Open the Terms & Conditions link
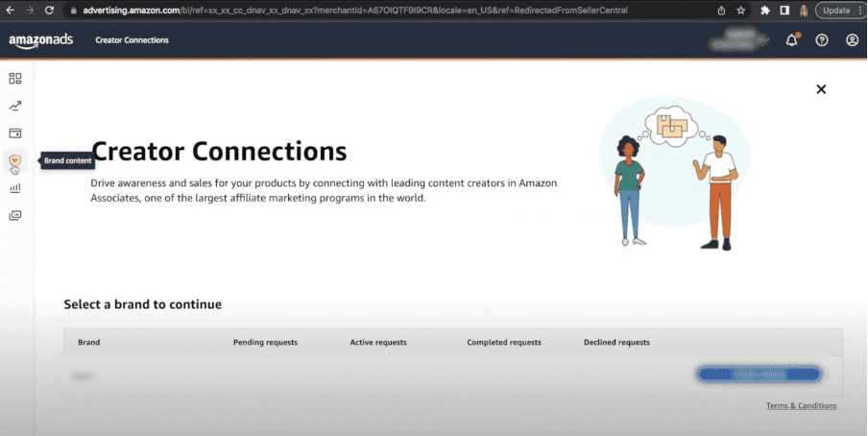This screenshot has width=868, height=436. coord(801,406)
